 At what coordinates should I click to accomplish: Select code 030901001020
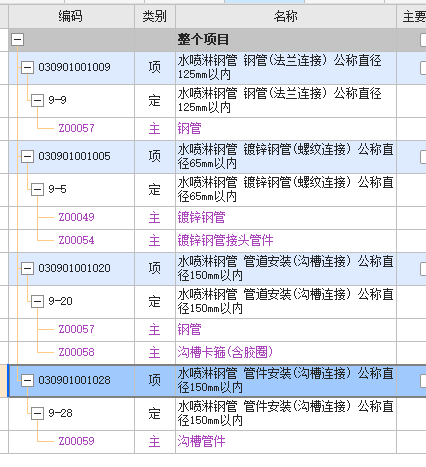[74, 268]
